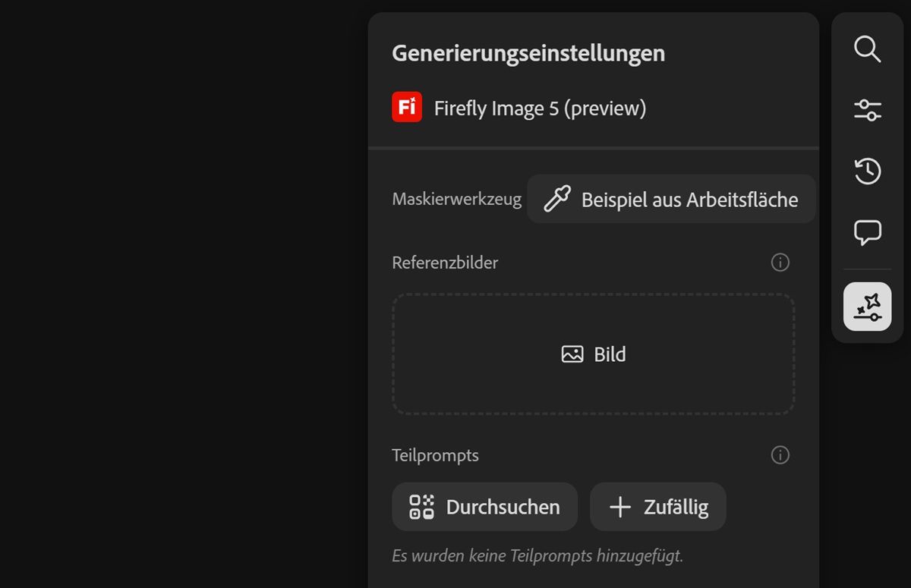Show the version history panel

(867, 171)
